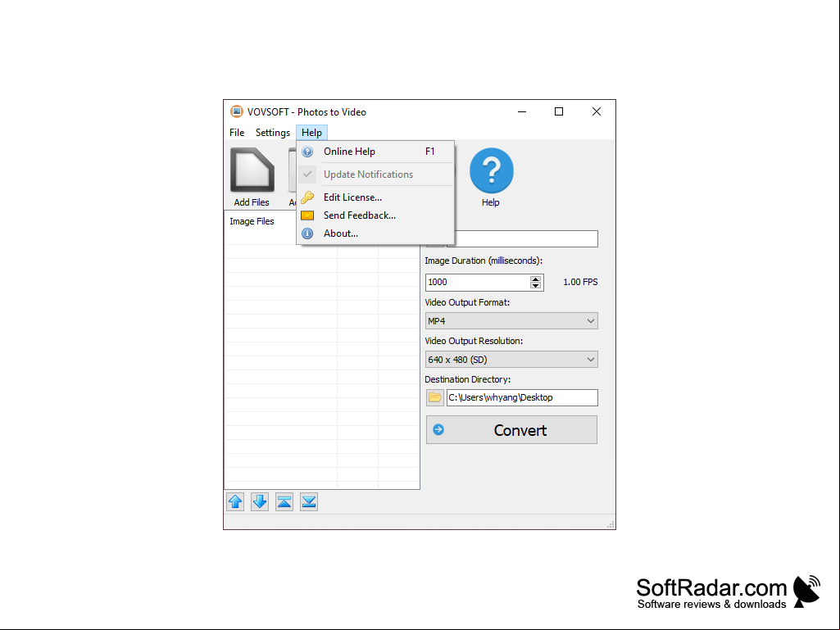Increase image duration with up spinner arrow
This screenshot has width=840, height=630.
tap(536, 279)
